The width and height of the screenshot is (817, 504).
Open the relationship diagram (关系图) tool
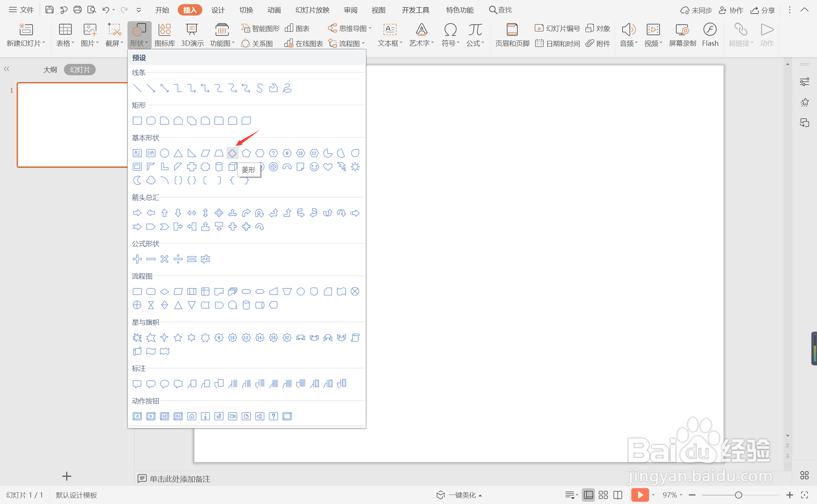coord(257,43)
